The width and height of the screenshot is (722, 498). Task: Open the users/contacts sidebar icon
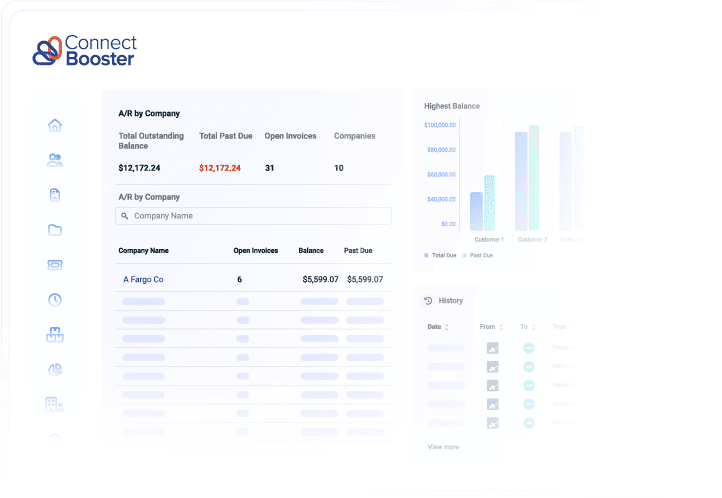coord(55,159)
